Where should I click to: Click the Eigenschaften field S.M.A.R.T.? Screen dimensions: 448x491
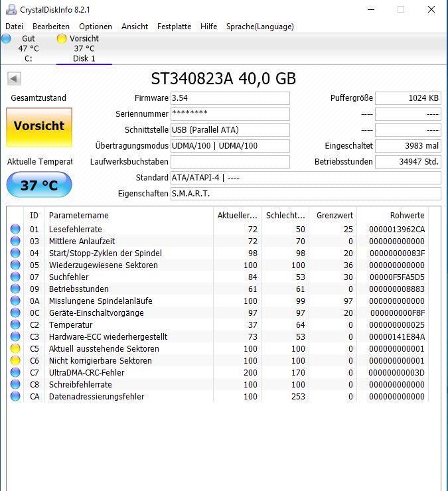click(x=306, y=194)
